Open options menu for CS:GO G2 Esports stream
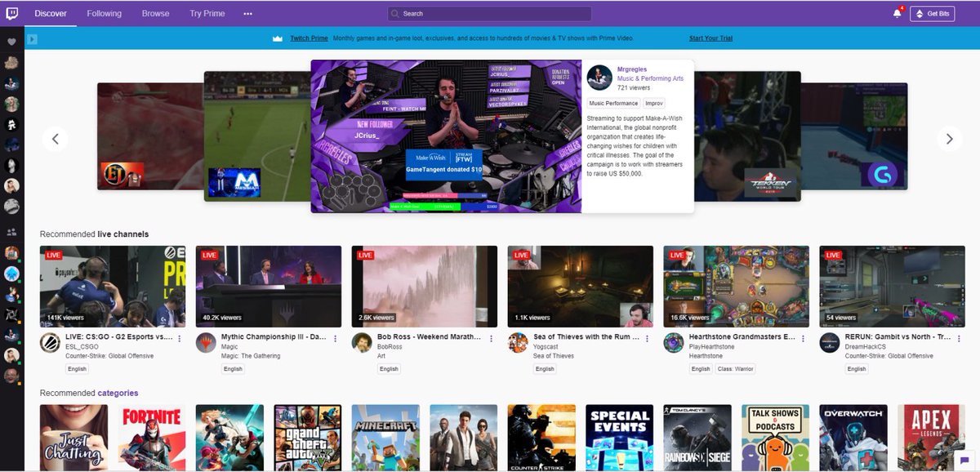 (181, 337)
